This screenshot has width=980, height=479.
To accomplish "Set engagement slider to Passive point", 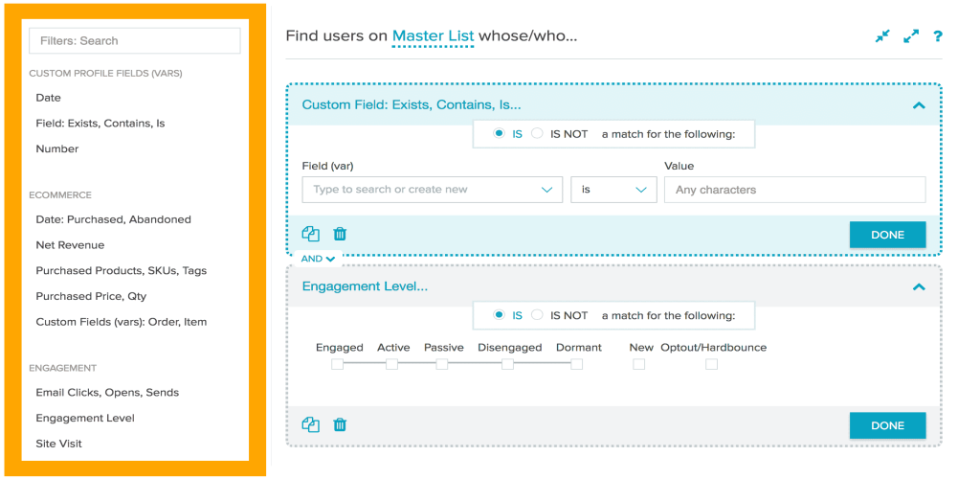I will pos(442,364).
